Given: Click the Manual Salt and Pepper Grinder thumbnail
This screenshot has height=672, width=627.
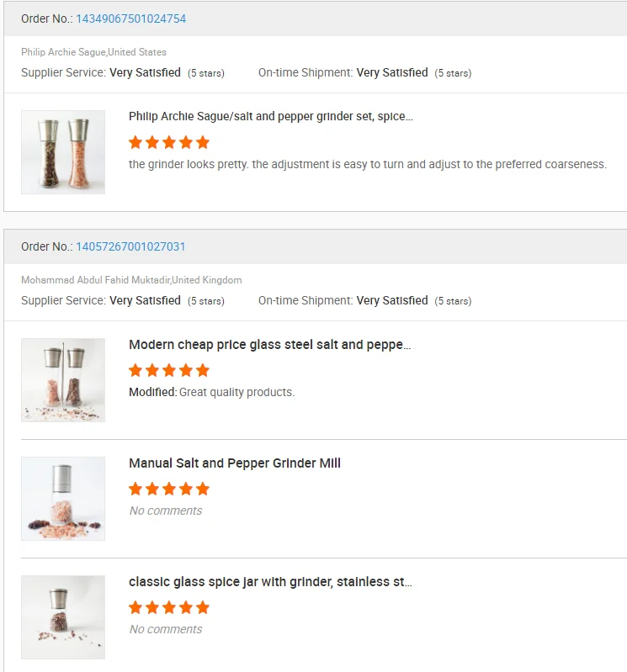Looking at the screenshot, I should [x=63, y=499].
